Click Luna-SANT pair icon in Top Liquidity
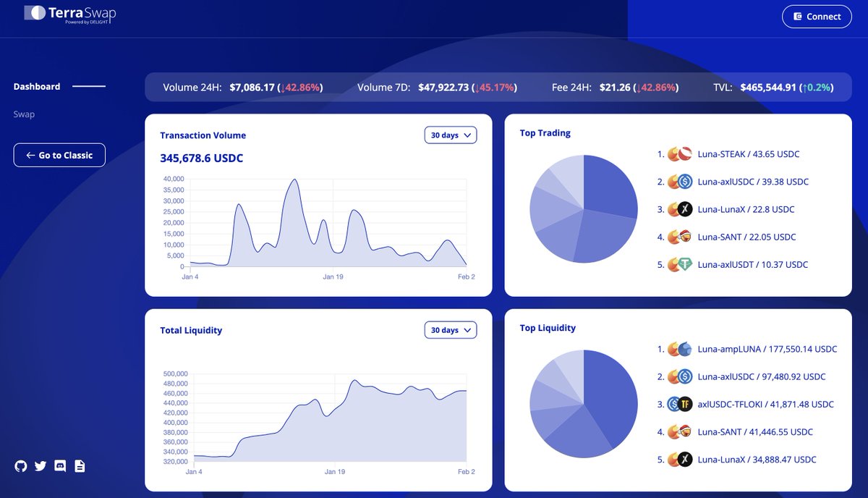The width and height of the screenshot is (868, 498). tap(680, 431)
